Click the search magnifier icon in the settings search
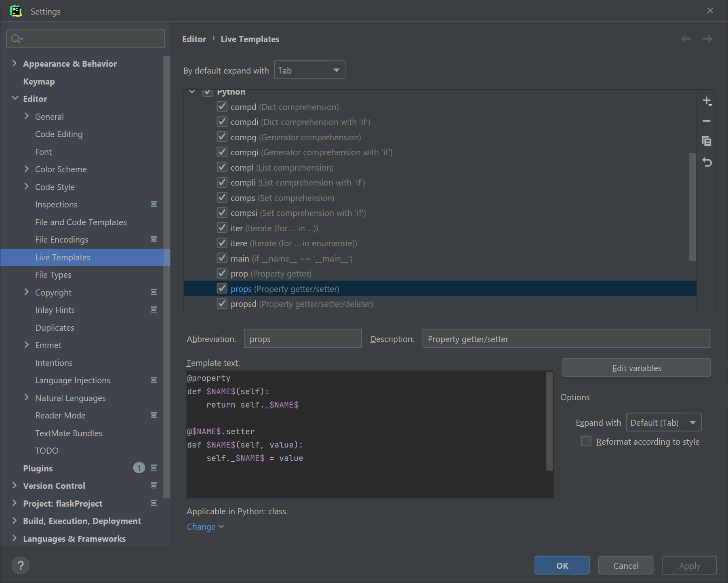The image size is (728, 583). click(x=17, y=39)
